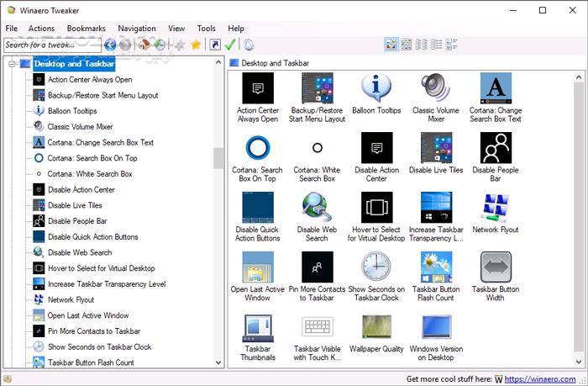This screenshot has width=588, height=386.
Task: Open the Classic Volume Mixer tile
Action: [x=436, y=98]
